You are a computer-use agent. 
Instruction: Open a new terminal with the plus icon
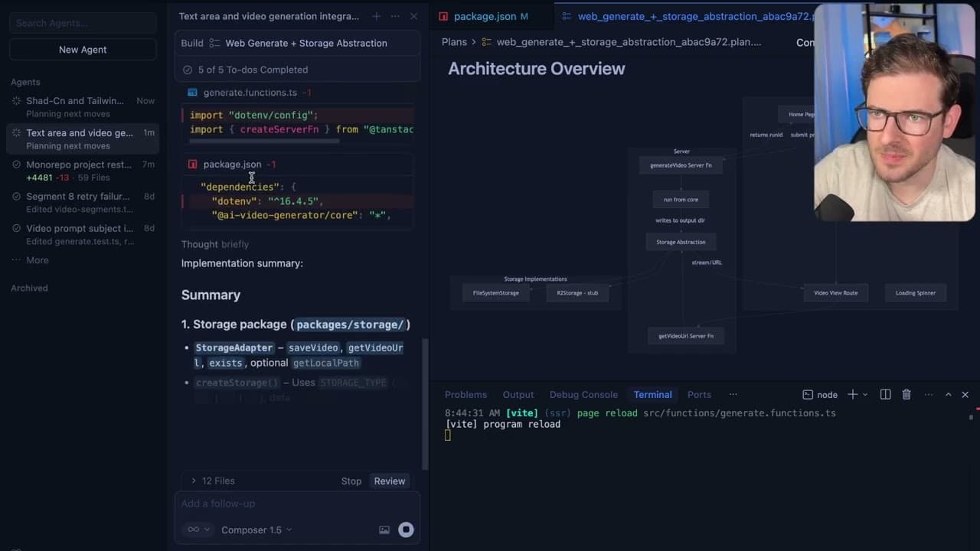point(852,394)
